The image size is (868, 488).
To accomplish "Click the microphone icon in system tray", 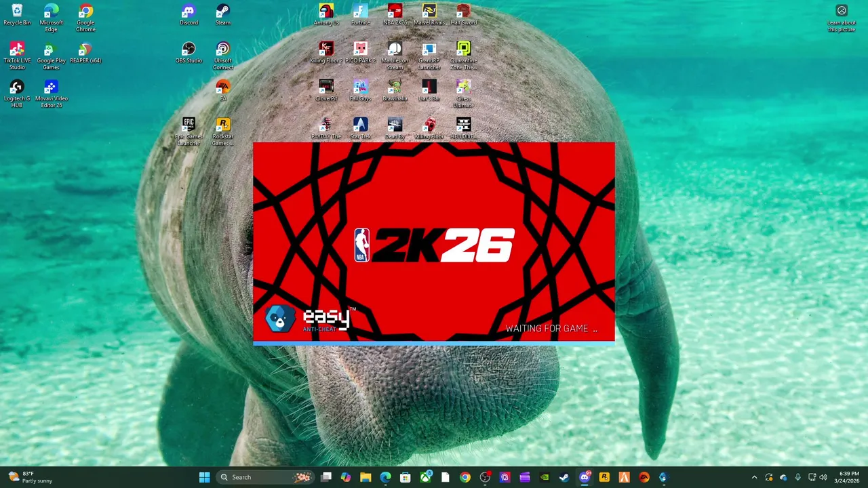I will pyautogui.click(x=797, y=477).
